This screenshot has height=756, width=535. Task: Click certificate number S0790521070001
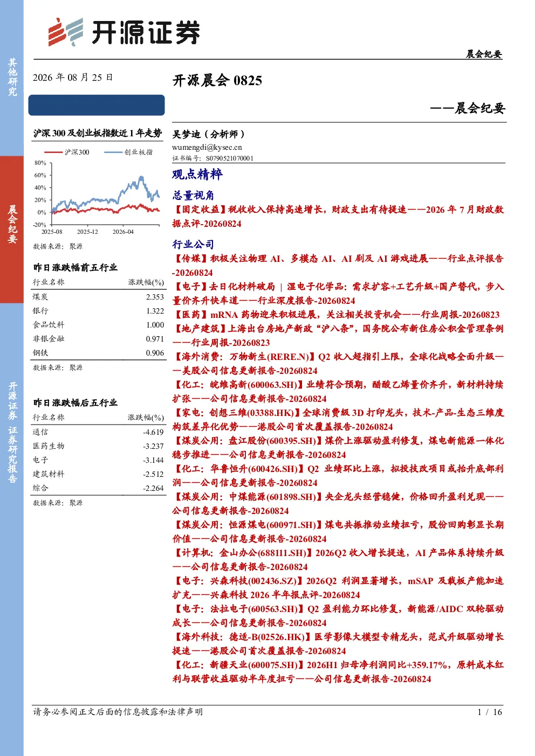[229, 158]
